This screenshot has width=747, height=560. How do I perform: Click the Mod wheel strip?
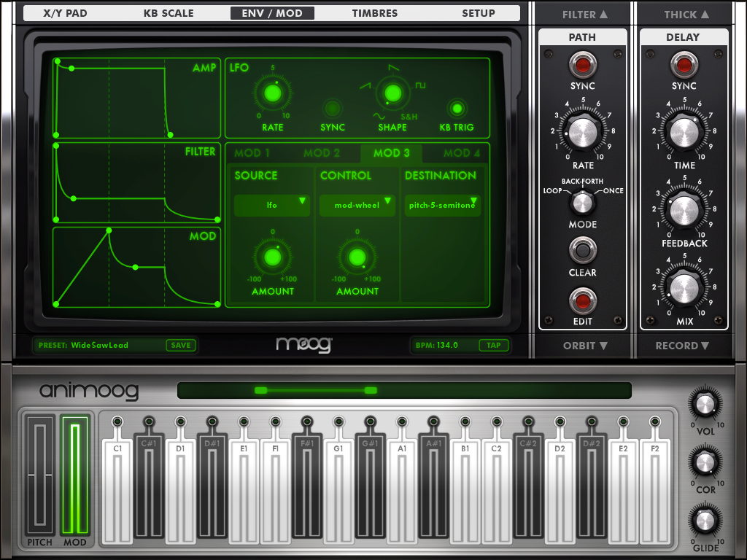74,478
